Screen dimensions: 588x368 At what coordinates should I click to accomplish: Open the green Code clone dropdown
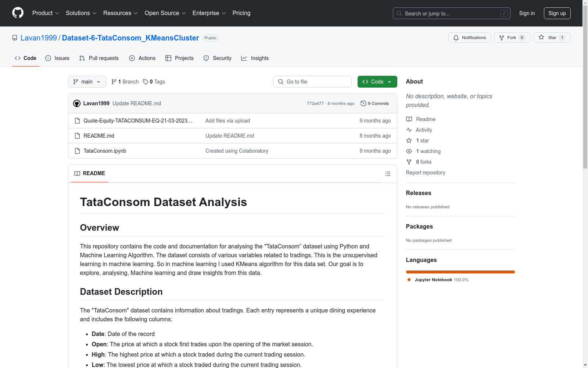pyautogui.click(x=377, y=82)
